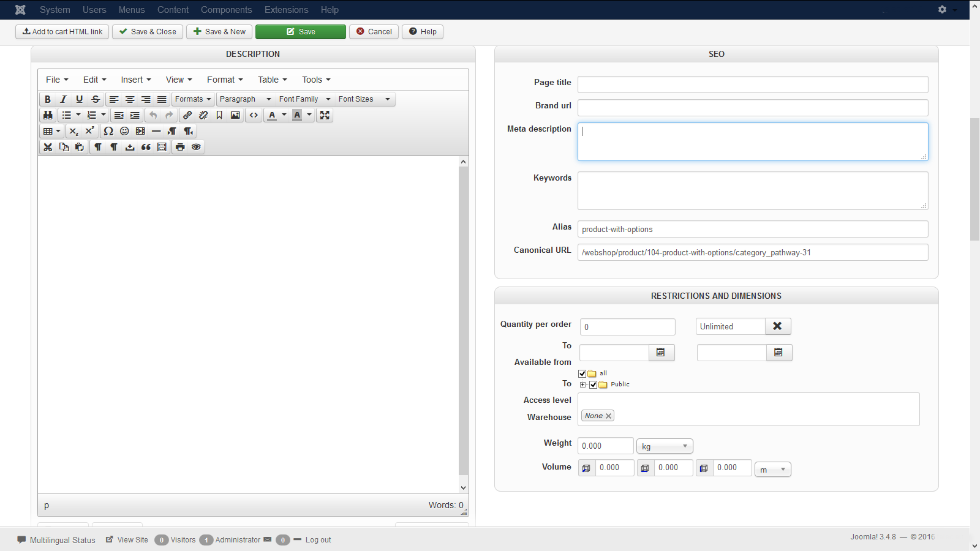
Task: Click Add to cart HTML link button
Action: [x=62, y=32]
